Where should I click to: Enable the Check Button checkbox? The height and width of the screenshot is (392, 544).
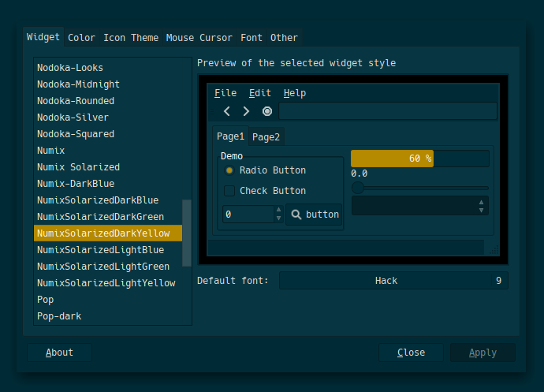[x=229, y=191]
